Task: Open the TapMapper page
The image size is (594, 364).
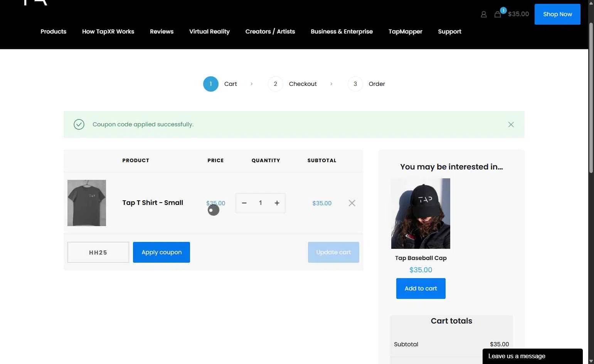Action: pos(406,32)
